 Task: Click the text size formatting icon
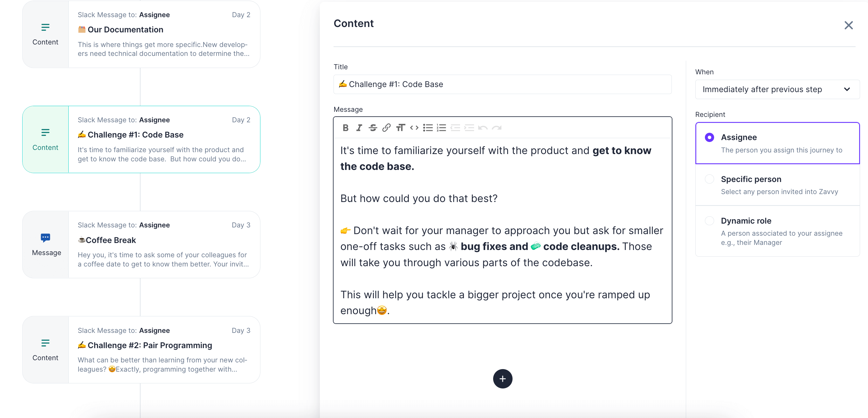[400, 128]
